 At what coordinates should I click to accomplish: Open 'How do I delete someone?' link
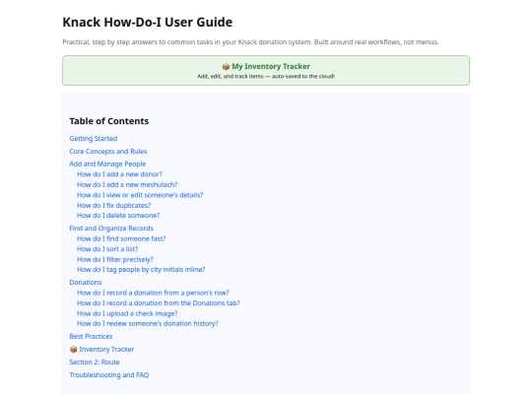pyautogui.click(x=118, y=216)
